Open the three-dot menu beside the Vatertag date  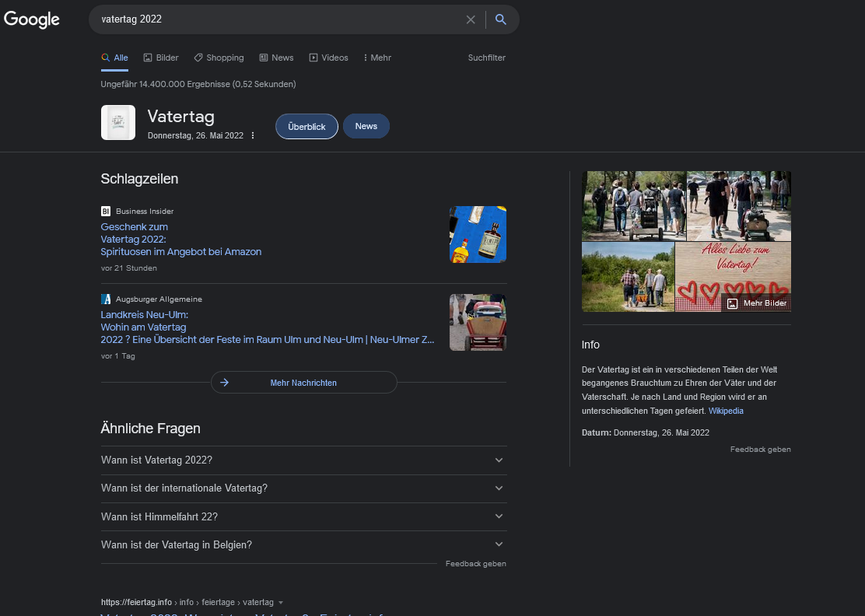pyautogui.click(x=253, y=135)
